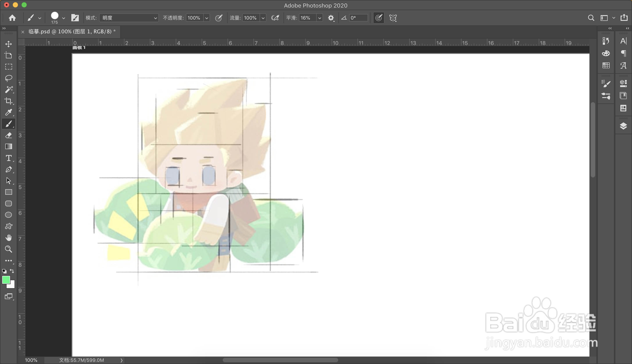The image size is (632, 364).
Task: Open the brush preset picker arrow
Action: point(64,18)
